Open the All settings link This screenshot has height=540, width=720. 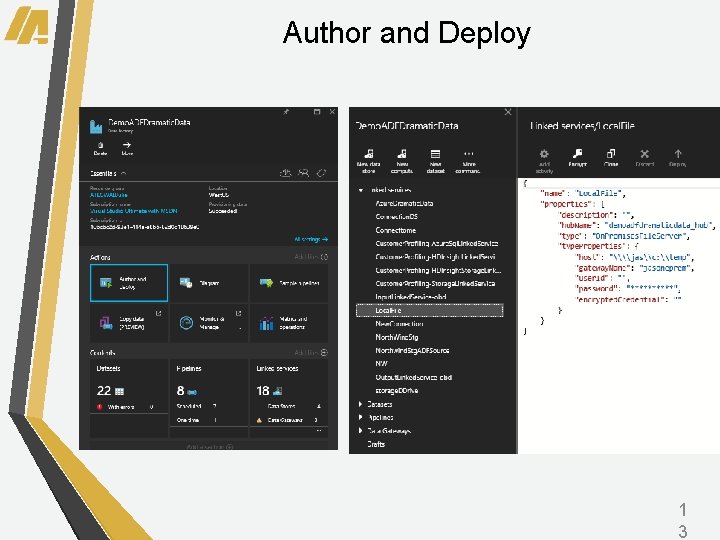tap(311, 239)
